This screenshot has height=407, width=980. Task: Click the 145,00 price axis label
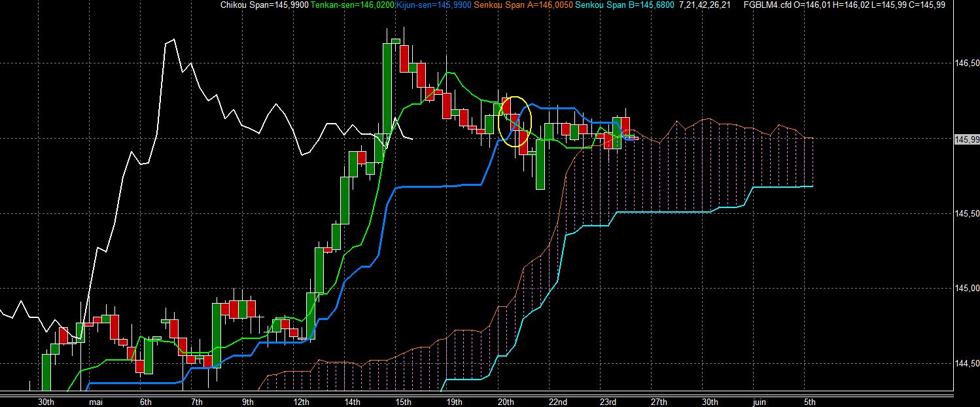coord(967,289)
